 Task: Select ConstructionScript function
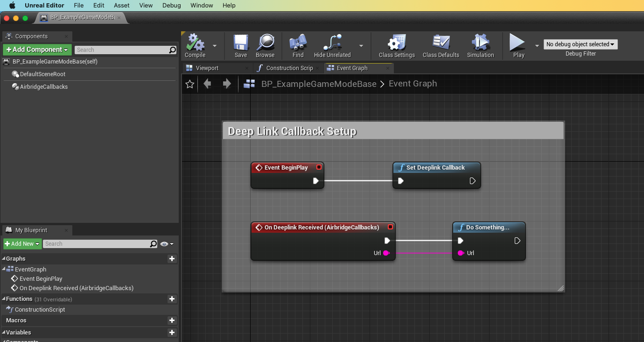pos(40,310)
